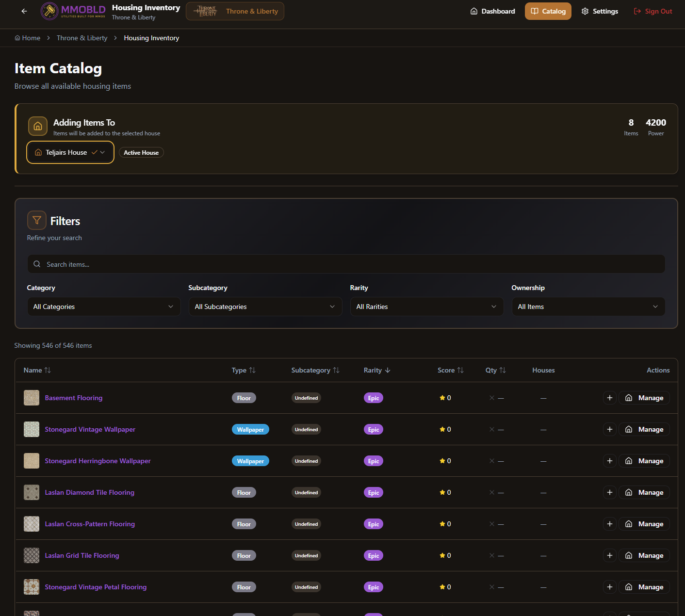Click Manage for Stonegard Vintage Petal Flooring
This screenshot has width=685, height=616.
pos(644,587)
